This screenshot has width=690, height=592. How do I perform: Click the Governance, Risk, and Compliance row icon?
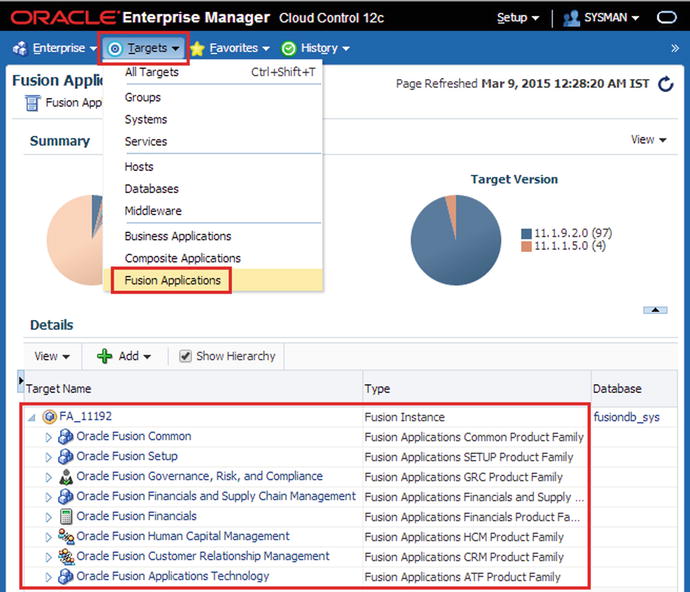pos(66,477)
